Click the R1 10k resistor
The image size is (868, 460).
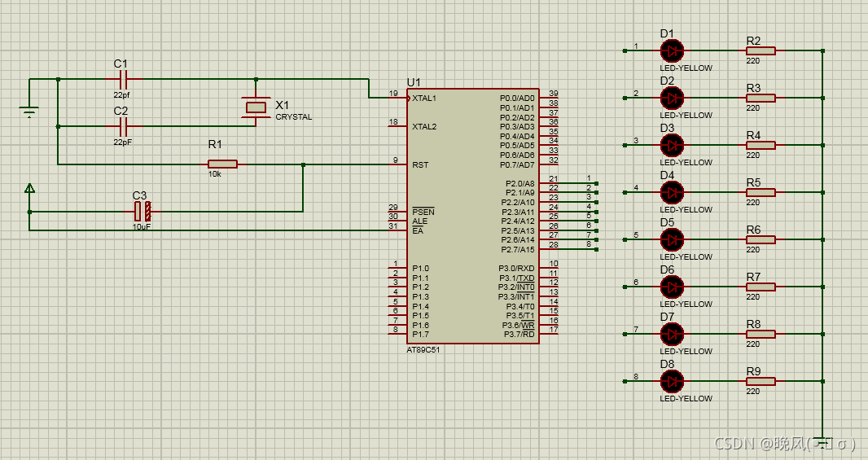tap(222, 164)
